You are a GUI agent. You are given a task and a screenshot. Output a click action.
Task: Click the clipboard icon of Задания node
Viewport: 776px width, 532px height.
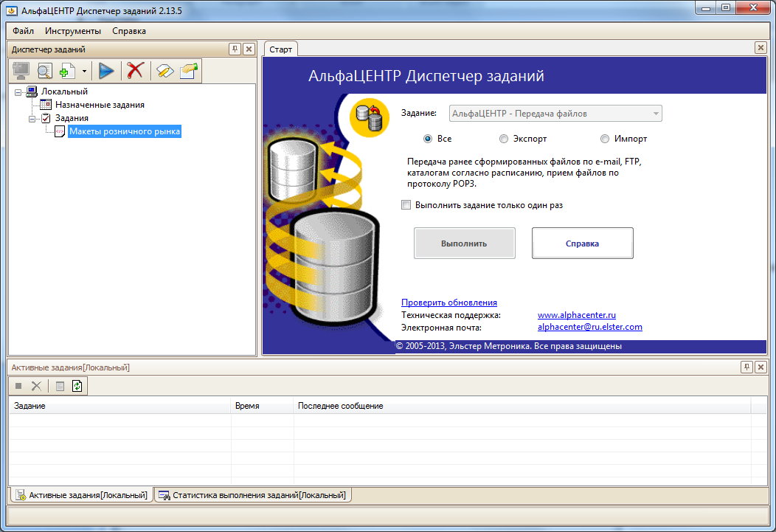[46, 118]
